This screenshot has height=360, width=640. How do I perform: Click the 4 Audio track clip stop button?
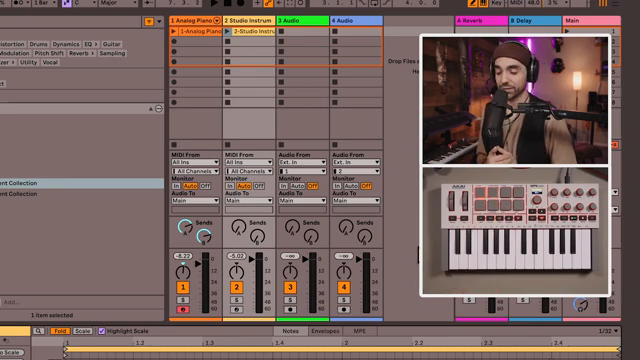click(335, 144)
